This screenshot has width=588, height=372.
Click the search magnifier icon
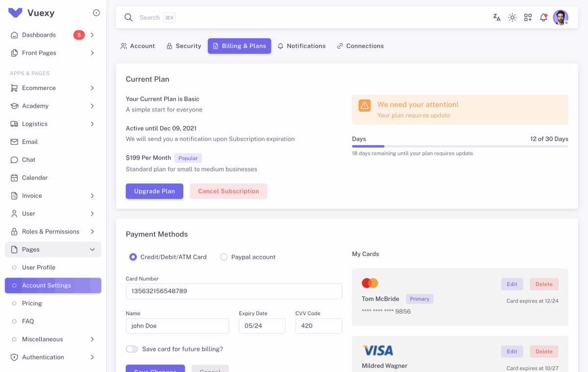coord(128,17)
